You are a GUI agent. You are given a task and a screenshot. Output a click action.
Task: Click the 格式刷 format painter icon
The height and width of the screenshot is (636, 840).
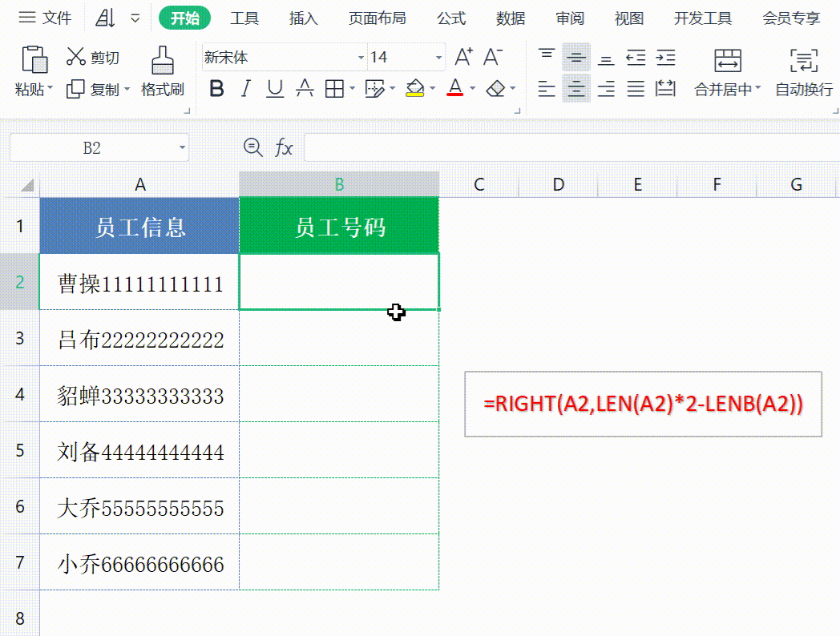(165, 72)
